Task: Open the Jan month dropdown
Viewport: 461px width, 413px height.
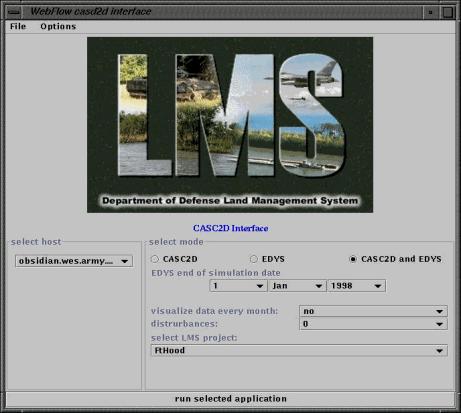Action: pos(297,286)
